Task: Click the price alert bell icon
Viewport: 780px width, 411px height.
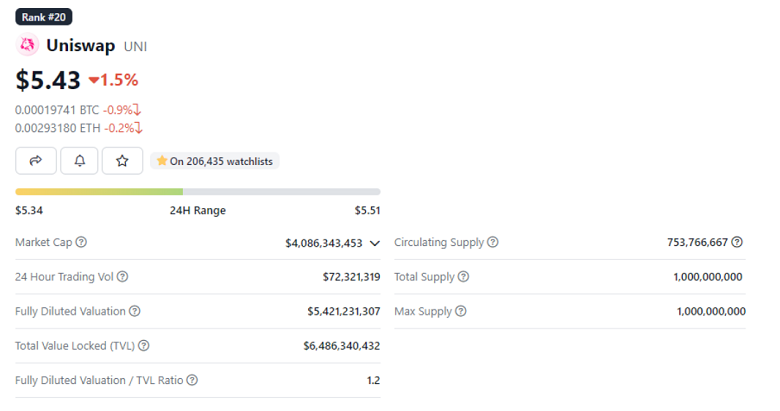Action: tap(79, 160)
